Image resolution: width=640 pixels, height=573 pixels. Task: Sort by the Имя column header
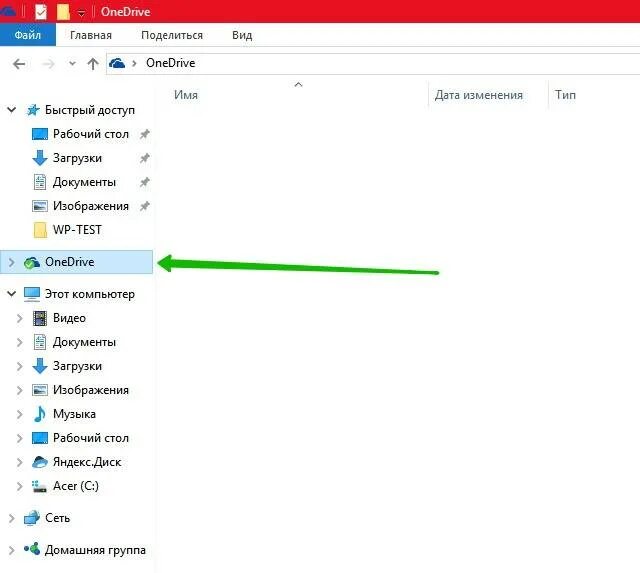pyautogui.click(x=186, y=95)
